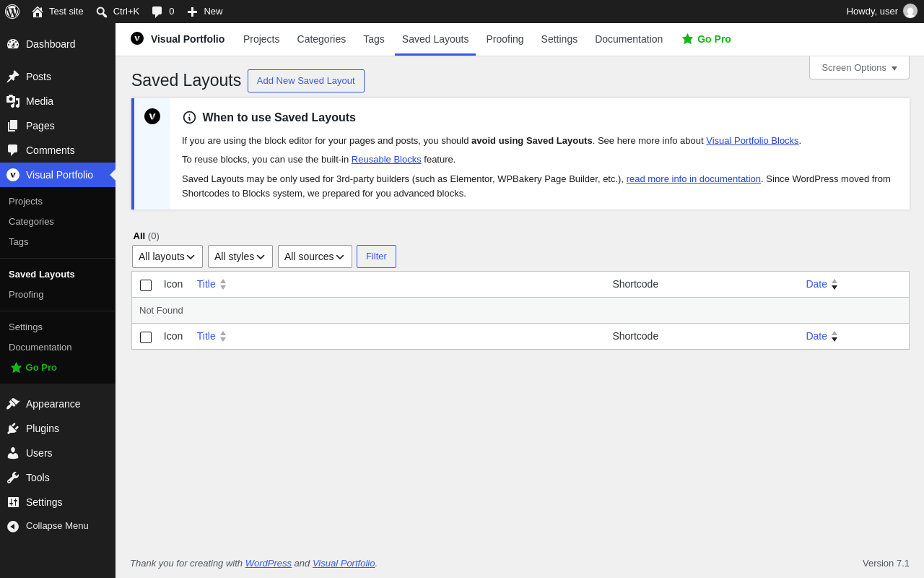Open Media via its sidebar icon

[x=13, y=101]
